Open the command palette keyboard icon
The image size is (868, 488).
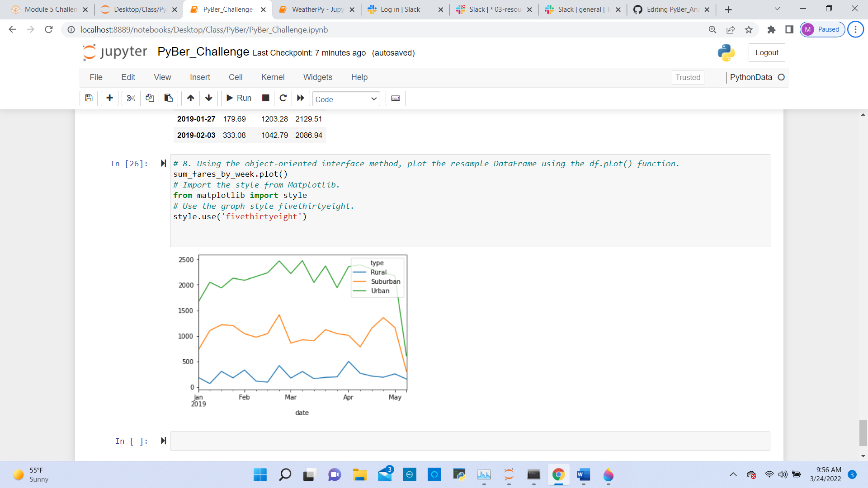coord(396,98)
